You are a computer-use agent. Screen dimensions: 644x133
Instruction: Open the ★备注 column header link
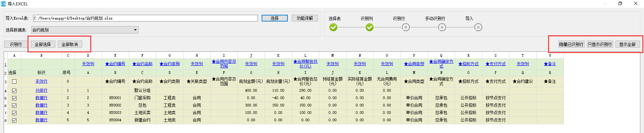pos(550,64)
